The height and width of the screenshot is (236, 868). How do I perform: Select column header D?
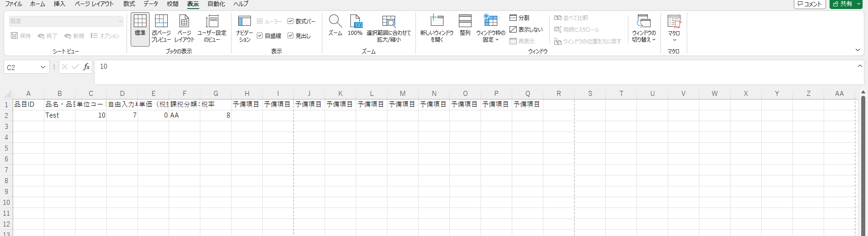click(x=122, y=94)
